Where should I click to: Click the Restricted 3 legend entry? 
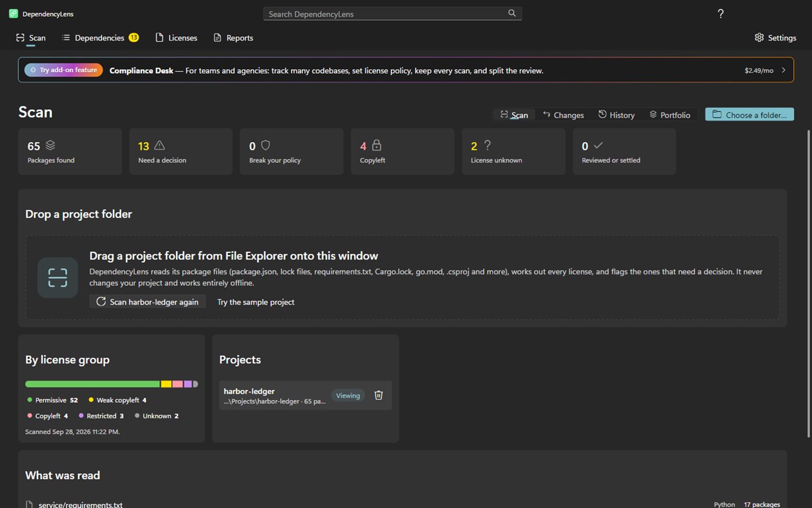[x=101, y=416]
